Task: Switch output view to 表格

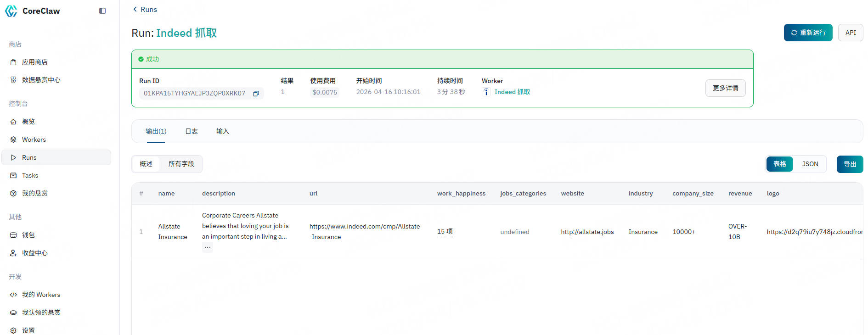Action: point(779,164)
